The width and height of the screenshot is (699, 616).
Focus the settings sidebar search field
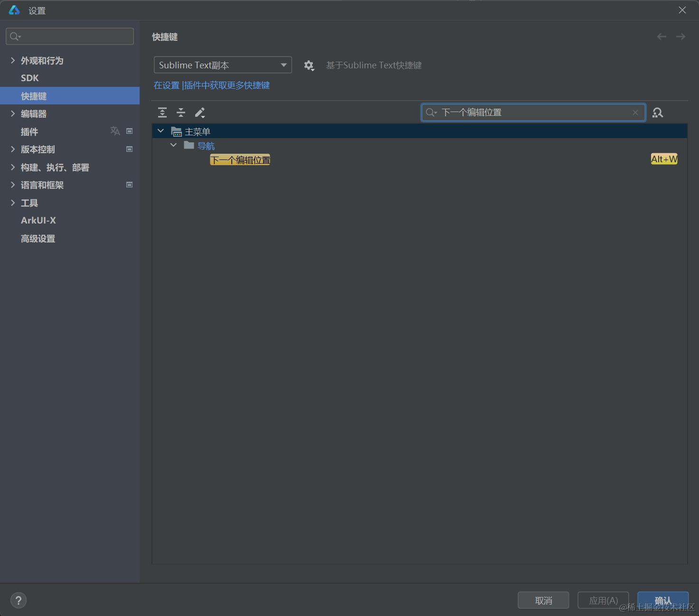click(70, 36)
